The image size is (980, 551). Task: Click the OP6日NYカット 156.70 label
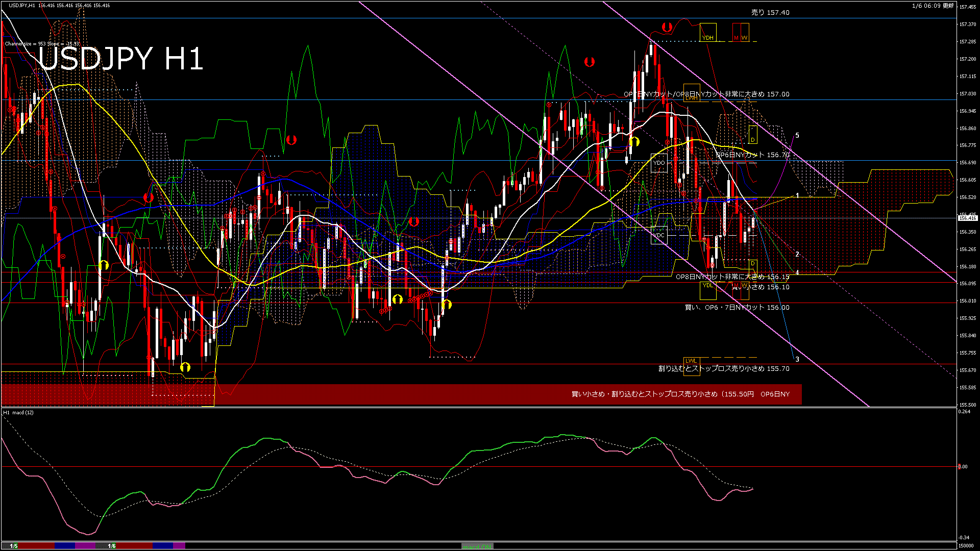(x=752, y=155)
